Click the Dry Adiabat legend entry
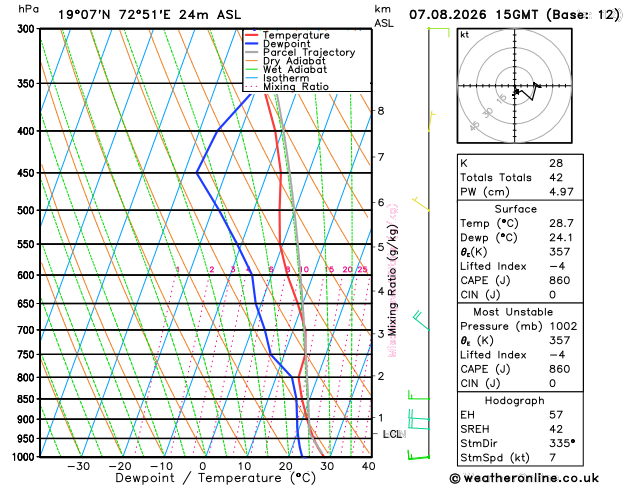 tap(285, 61)
